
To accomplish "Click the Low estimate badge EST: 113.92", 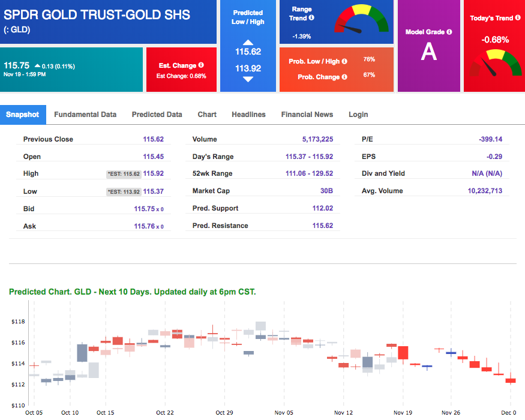I will pos(124,192).
